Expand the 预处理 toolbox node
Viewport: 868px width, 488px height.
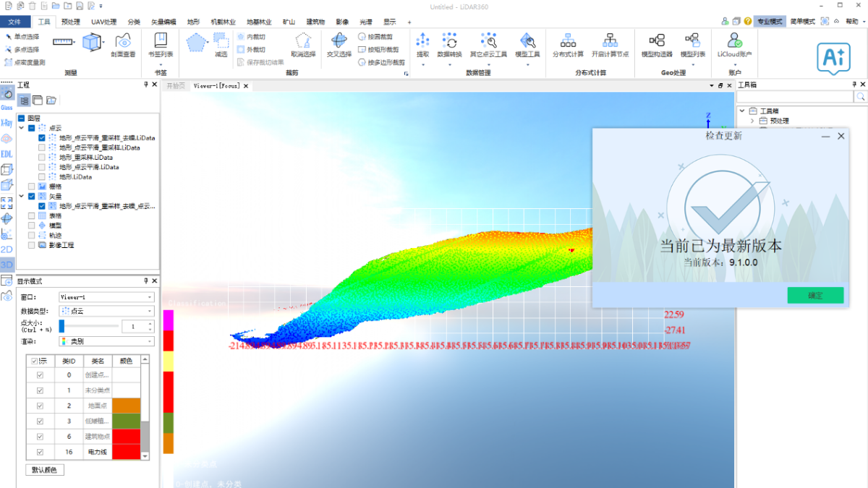pos(753,121)
